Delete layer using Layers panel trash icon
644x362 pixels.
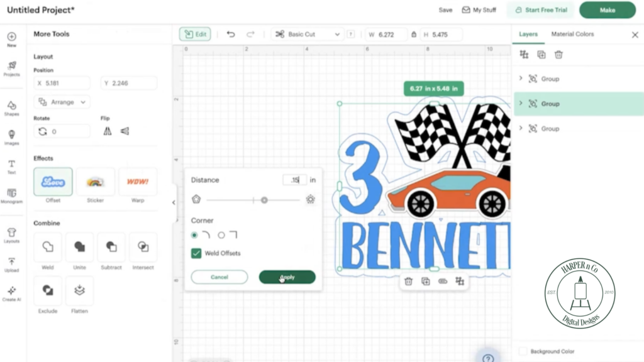pyautogui.click(x=558, y=55)
